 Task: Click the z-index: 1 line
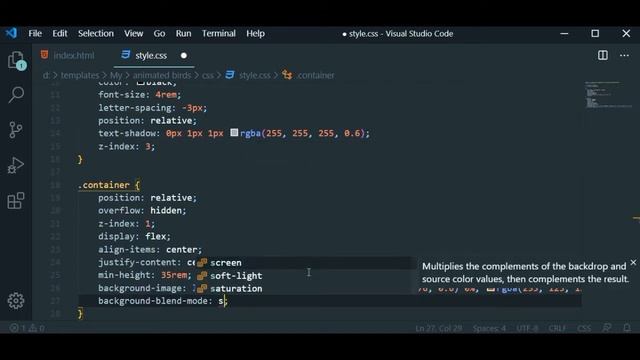point(127,224)
